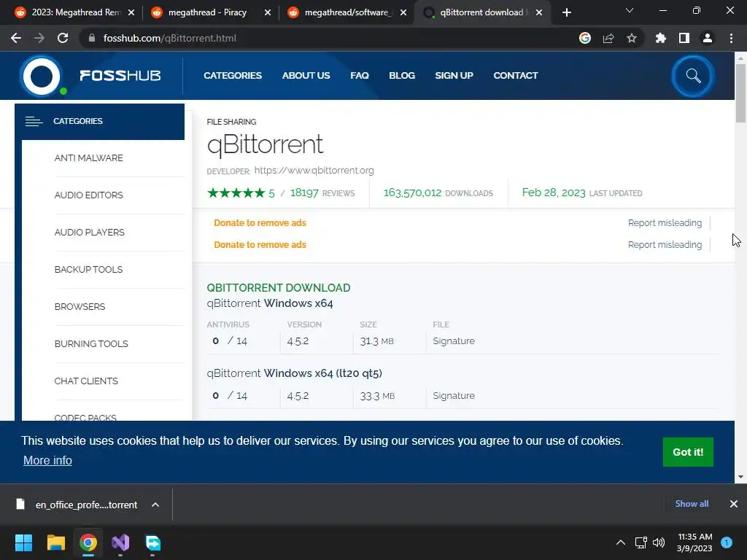Select BROWSERS category
Viewport: 747px width, 560px height.
pos(80,307)
